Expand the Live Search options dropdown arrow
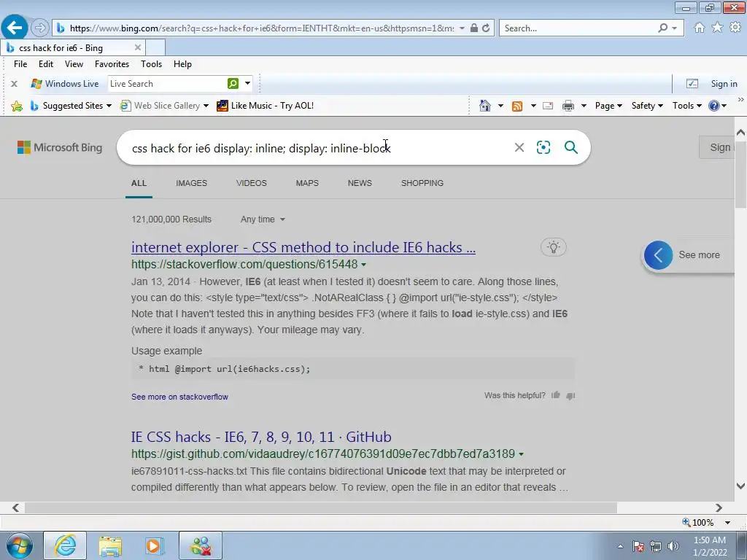 tap(248, 83)
